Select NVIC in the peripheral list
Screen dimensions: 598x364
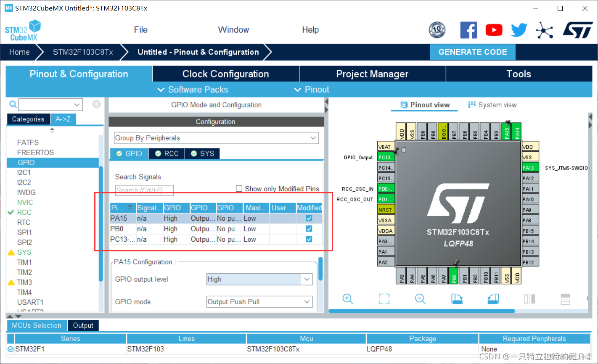tap(25, 202)
